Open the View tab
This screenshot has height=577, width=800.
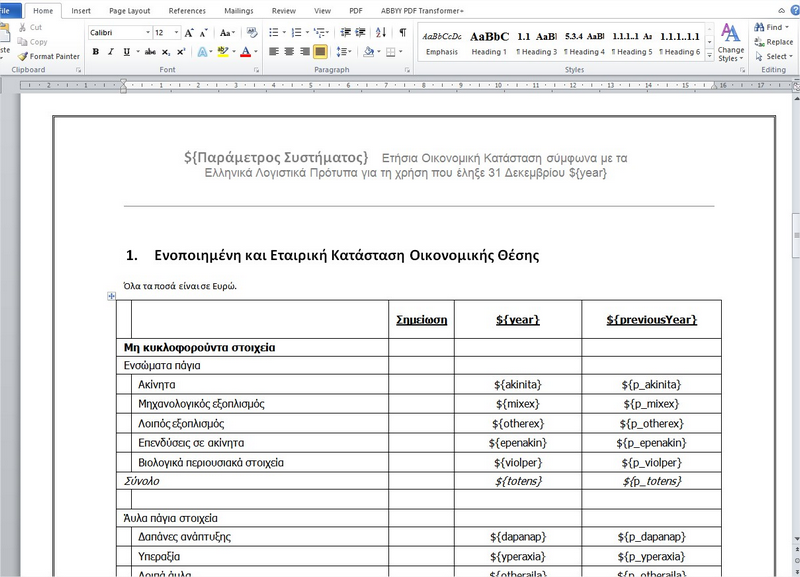pos(322,11)
